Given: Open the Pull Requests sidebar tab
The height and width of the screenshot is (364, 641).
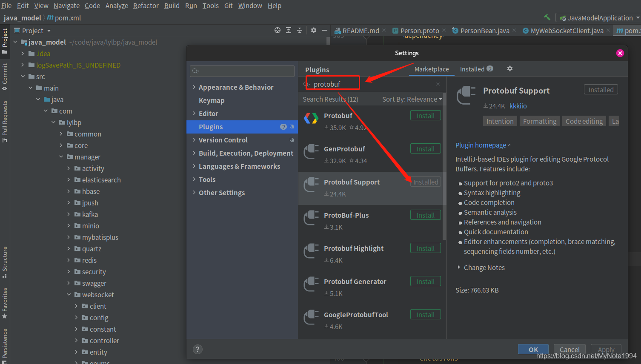Looking at the screenshot, I should point(5,122).
